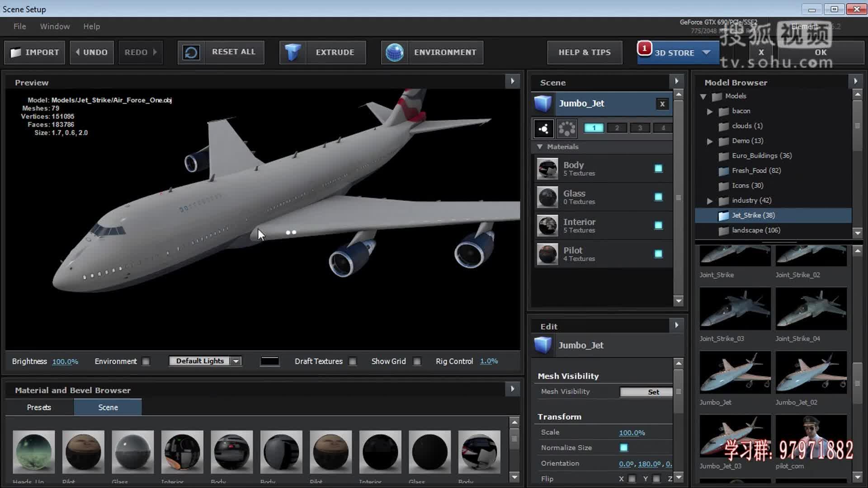Click the Import folder icon
Screen dimensions: 868x488
click(x=16, y=52)
